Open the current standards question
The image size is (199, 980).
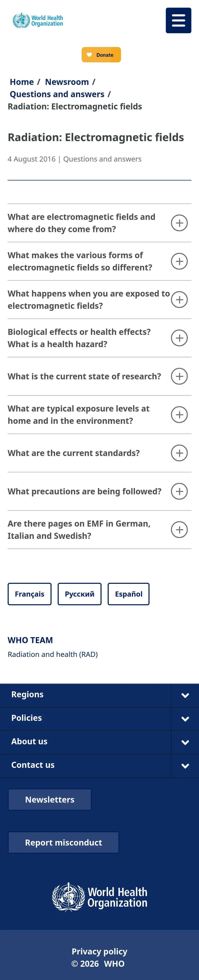[99, 453]
